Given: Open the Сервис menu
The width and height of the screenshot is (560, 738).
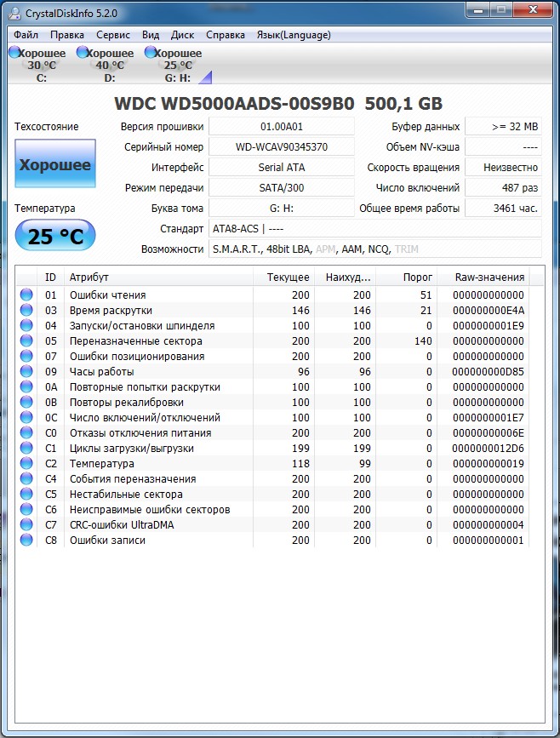Looking at the screenshot, I should point(113,35).
